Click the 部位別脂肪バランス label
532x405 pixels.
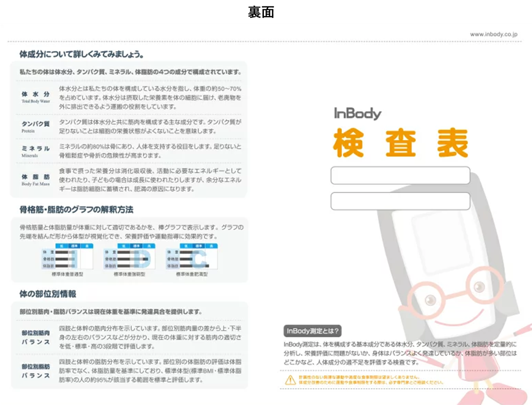pos(35,371)
